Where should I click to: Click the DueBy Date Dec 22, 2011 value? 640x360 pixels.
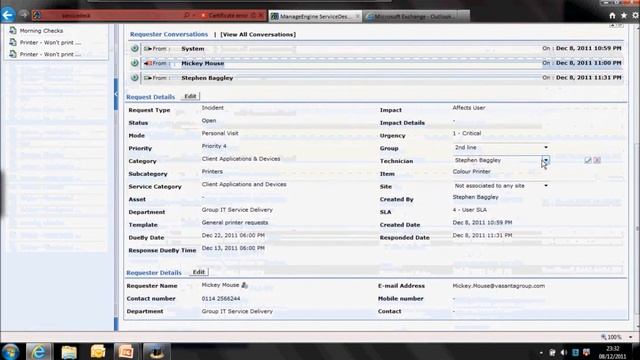(233, 236)
